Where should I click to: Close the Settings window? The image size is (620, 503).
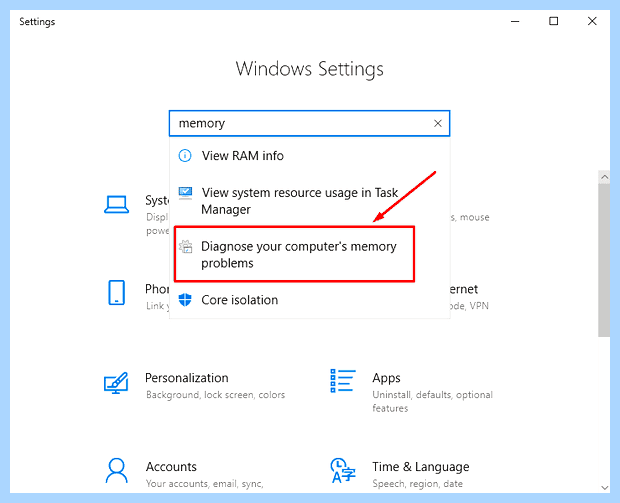pyautogui.click(x=592, y=21)
